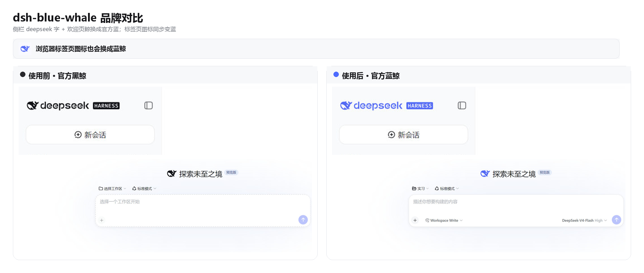
Task: Click the 预览版 badge in the 使用前 panel
Action: [x=231, y=172]
